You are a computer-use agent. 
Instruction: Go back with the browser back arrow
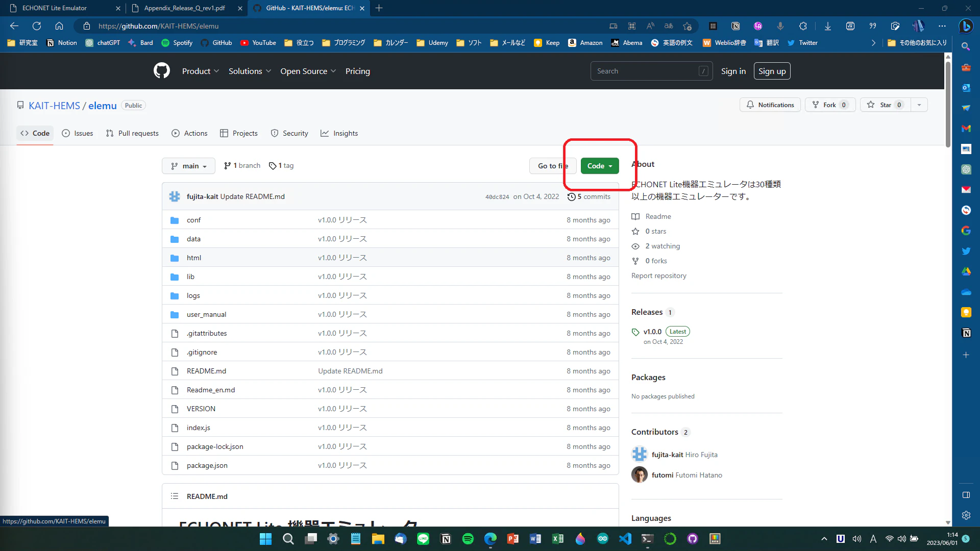(14, 26)
